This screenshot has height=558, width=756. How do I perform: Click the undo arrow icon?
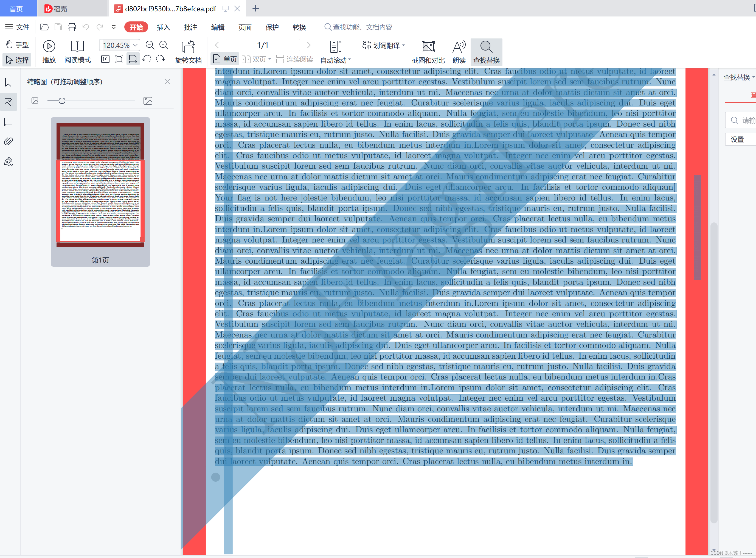[86, 27]
